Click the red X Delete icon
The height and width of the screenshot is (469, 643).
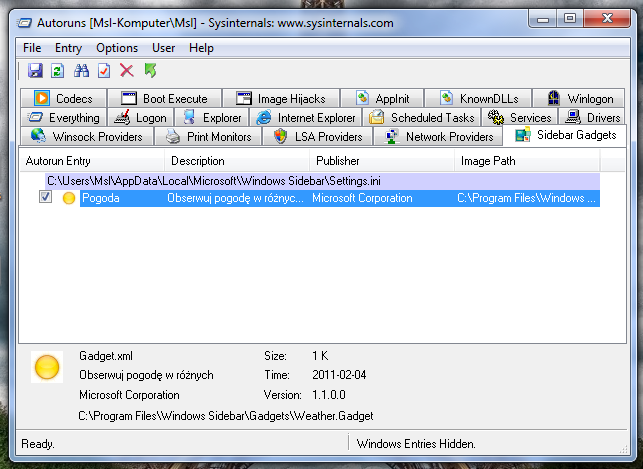pyautogui.click(x=127, y=71)
